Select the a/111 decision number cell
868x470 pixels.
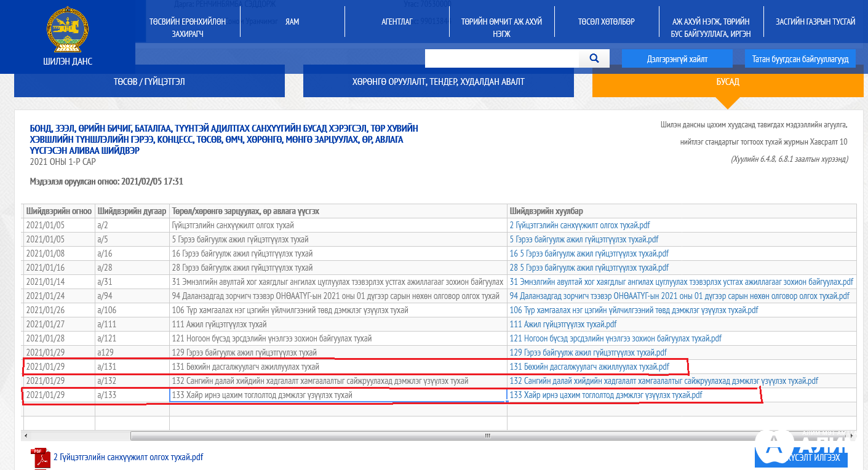click(x=132, y=324)
